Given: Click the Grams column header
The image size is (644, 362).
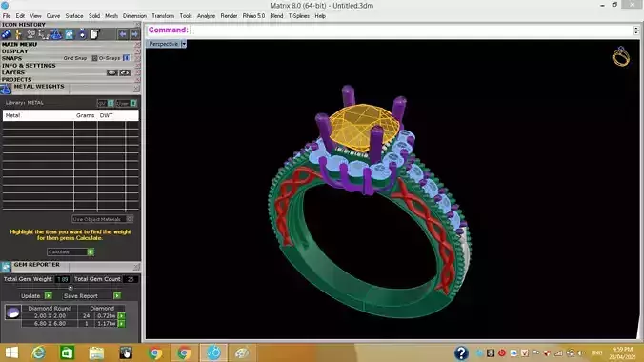Looking at the screenshot, I should pyautogui.click(x=85, y=115).
